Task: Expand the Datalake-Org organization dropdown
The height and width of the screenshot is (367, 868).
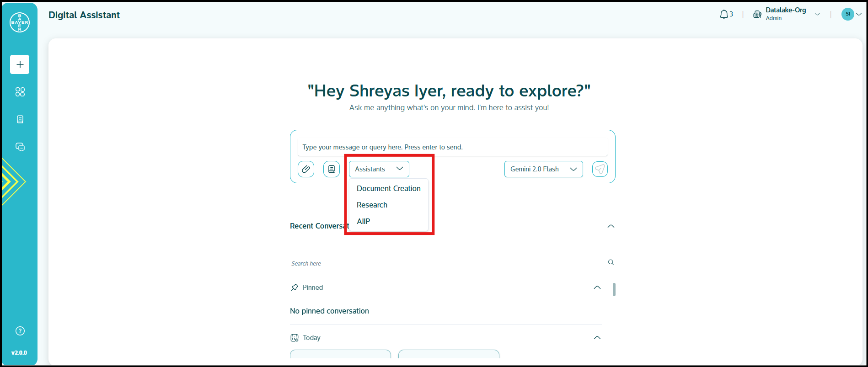Action: pyautogui.click(x=817, y=15)
